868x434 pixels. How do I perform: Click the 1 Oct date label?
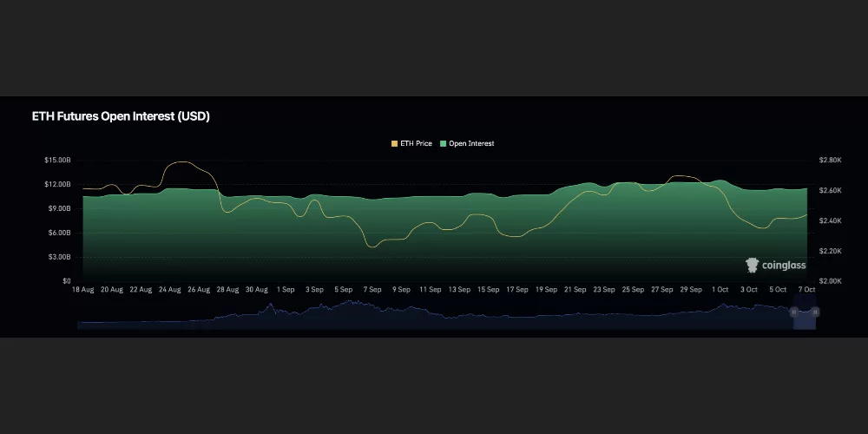[x=720, y=290]
